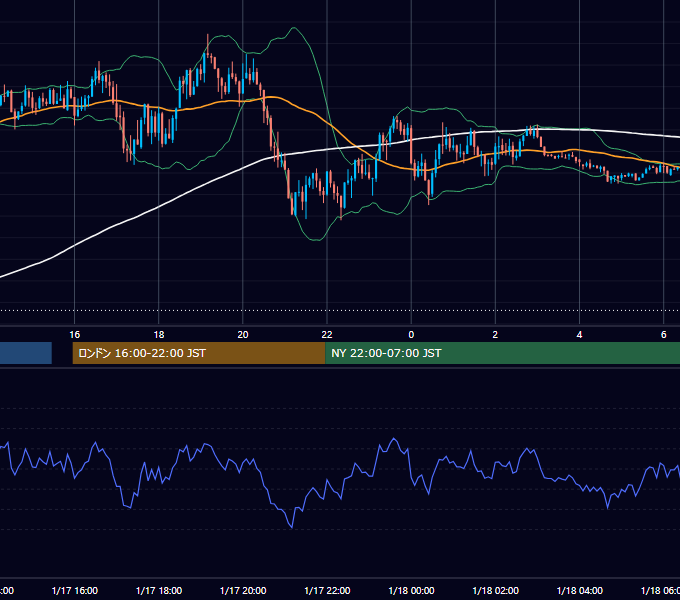Click the hour 2 axis label

[495, 335]
